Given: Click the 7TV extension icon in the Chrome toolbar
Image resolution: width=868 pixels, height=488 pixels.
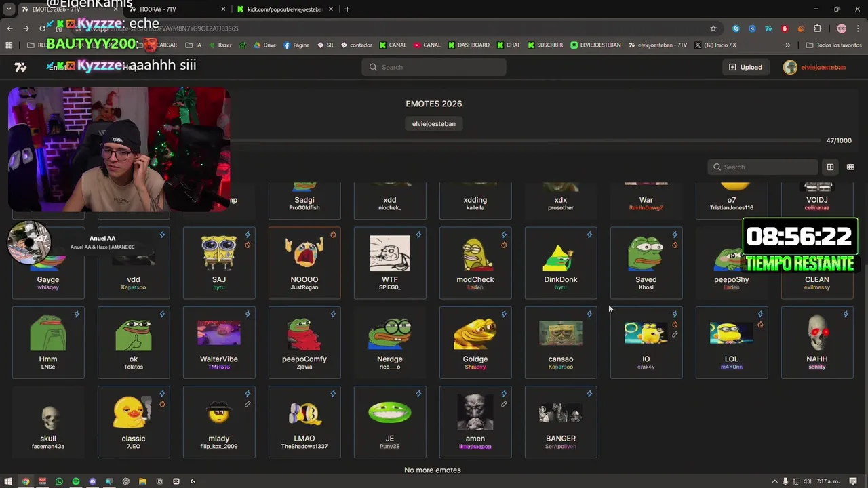Looking at the screenshot, I should pyautogui.click(x=768, y=28).
